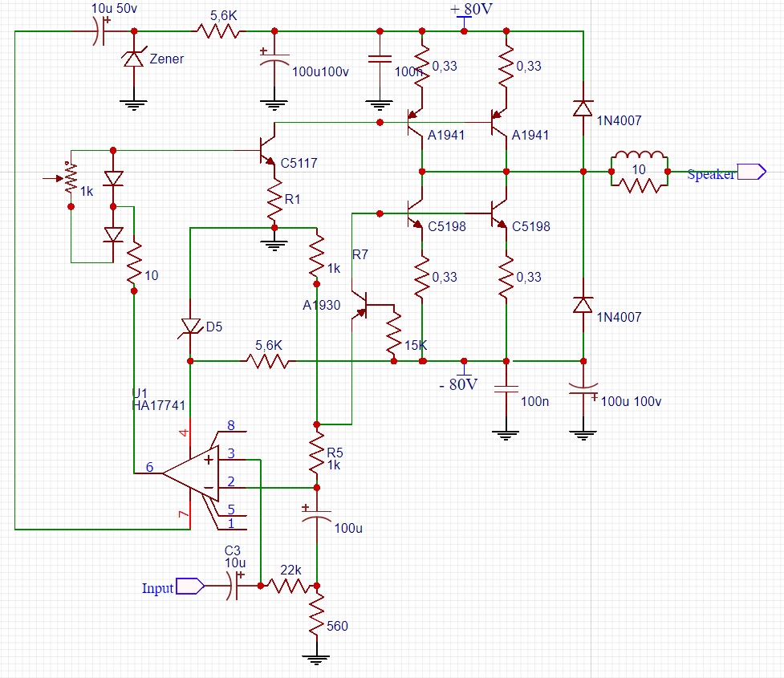This screenshot has width=784, height=678.
Task: Select the HA17741 op-amp symbol
Action: point(190,473)
